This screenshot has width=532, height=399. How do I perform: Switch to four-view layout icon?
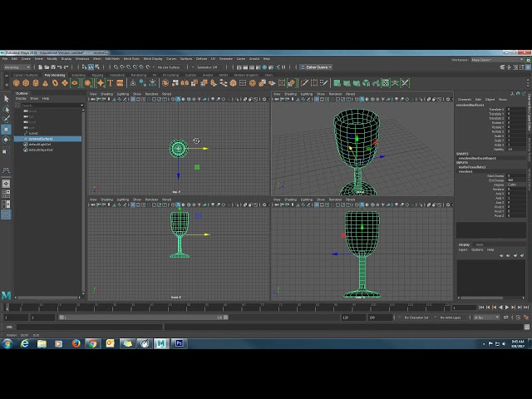(6, 194)
